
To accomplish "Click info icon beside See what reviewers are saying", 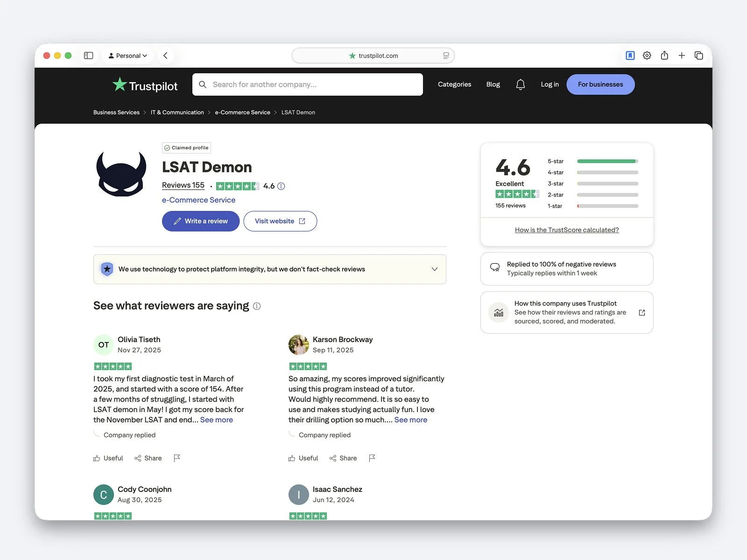I will tap(257, 306).
